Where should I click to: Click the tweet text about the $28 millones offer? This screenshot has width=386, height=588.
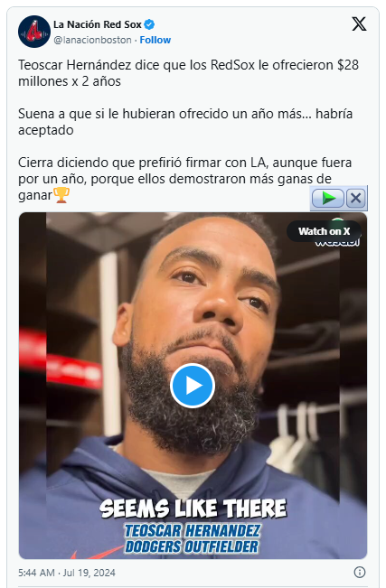pyautogui.click(x=188, y=73)
